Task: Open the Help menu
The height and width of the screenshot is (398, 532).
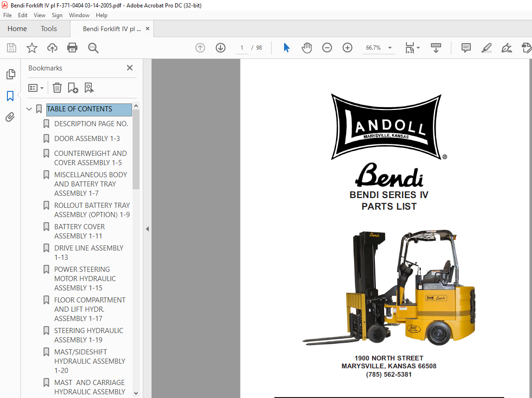Action: (101, 15)
